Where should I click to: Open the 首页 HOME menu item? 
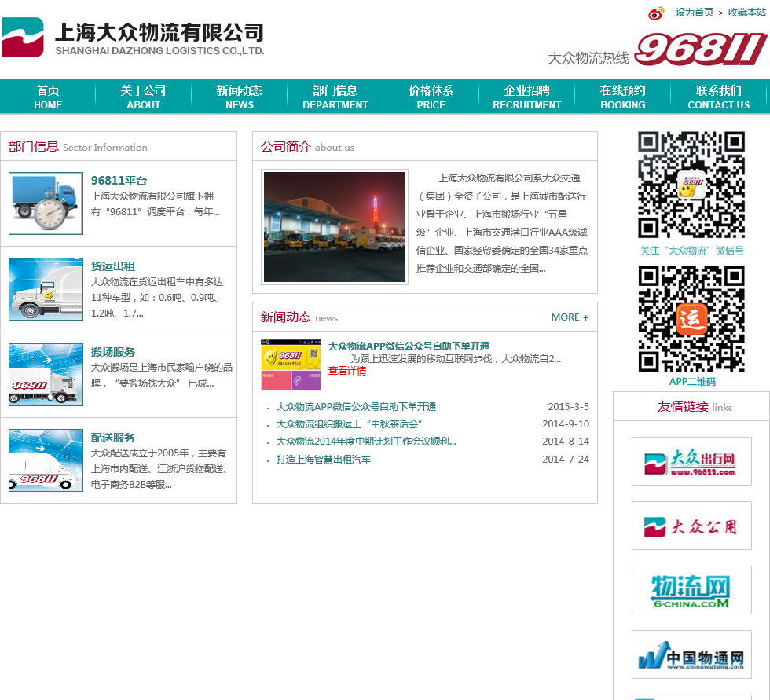48,97
